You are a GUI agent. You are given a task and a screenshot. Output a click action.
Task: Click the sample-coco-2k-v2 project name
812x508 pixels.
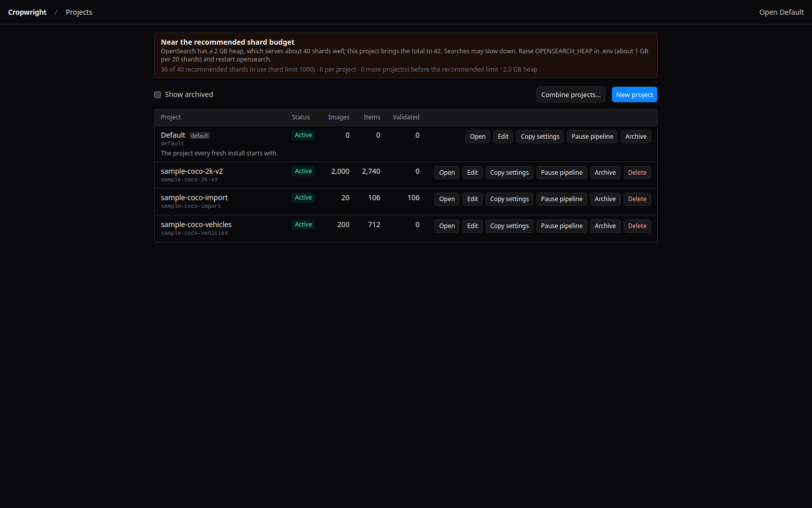coord(192,171)
